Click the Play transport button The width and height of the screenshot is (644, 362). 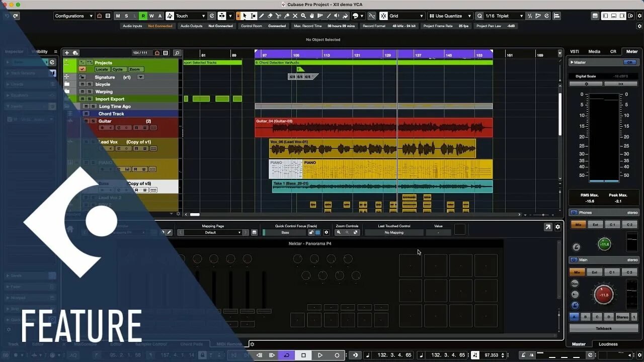pyautogui.click(x=320, y=355)
